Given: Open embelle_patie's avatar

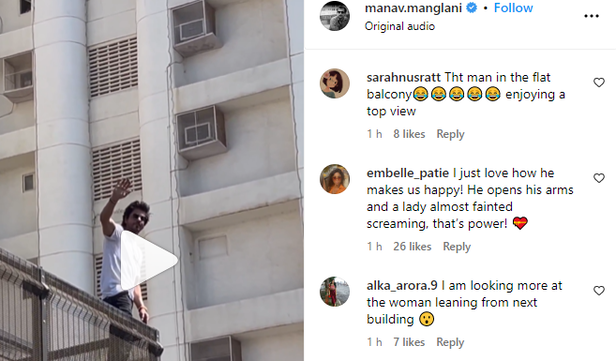Looking at the screenshot, I should (335, 179).
